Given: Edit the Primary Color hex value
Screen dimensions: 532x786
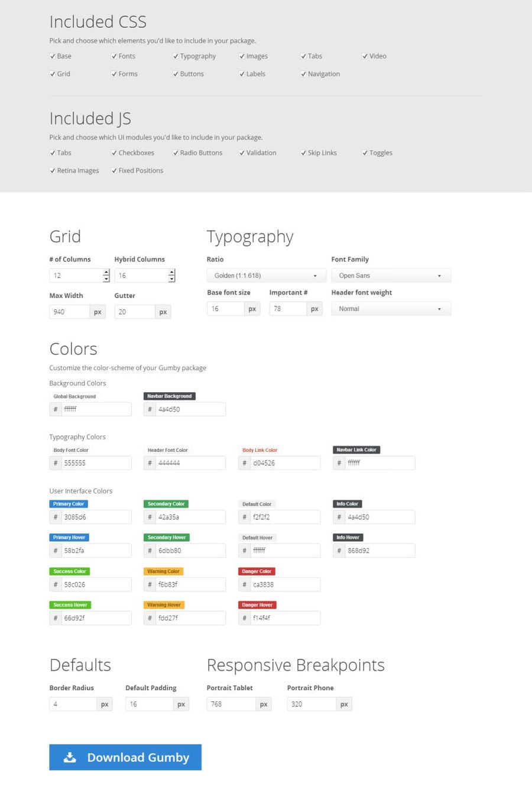Looking at the screenshot, I should click(96, 517).
